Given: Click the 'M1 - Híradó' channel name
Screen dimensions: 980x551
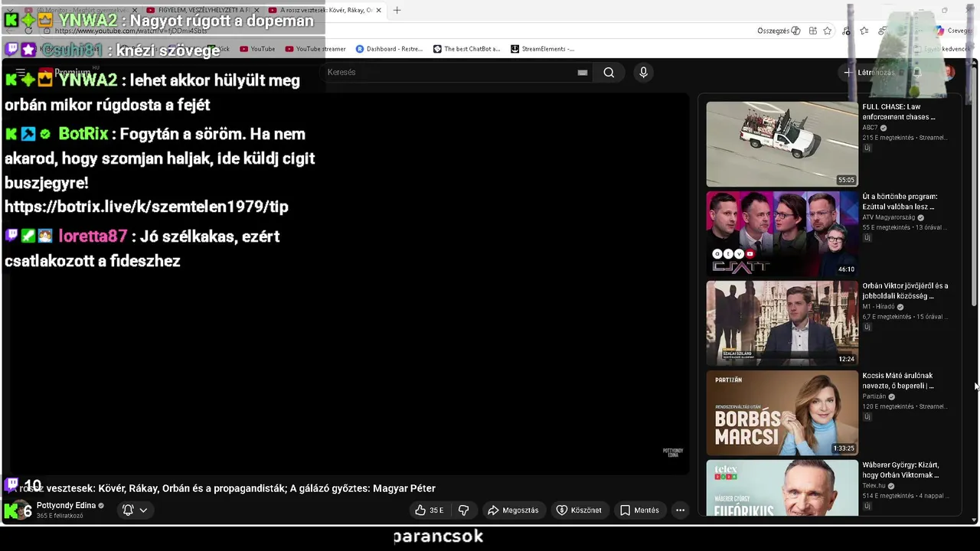Looking at the screenshot, I should coord(878,307).
